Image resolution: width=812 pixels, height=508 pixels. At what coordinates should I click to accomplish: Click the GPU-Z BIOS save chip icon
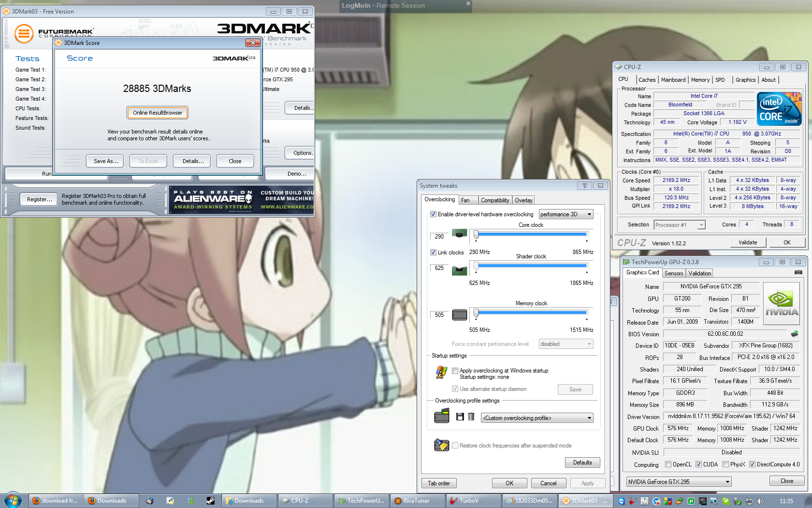click(794, 333)
